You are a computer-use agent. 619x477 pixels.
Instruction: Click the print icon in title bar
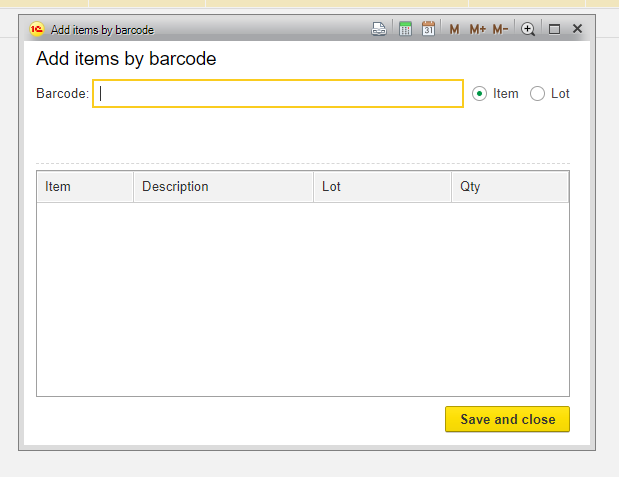click(x=379, y=30)
